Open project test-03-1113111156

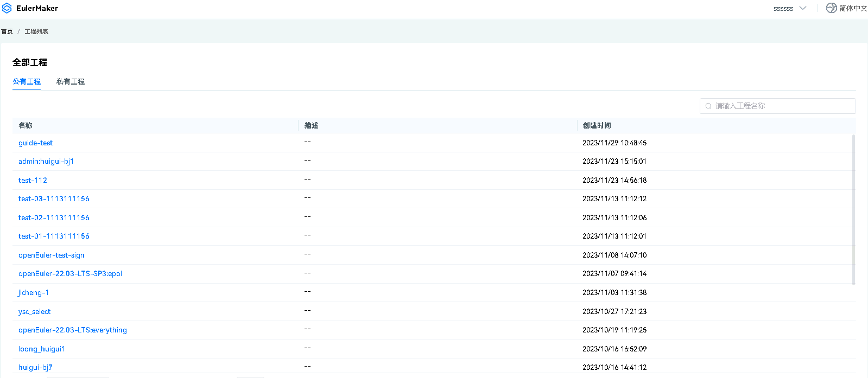[54, 199]
